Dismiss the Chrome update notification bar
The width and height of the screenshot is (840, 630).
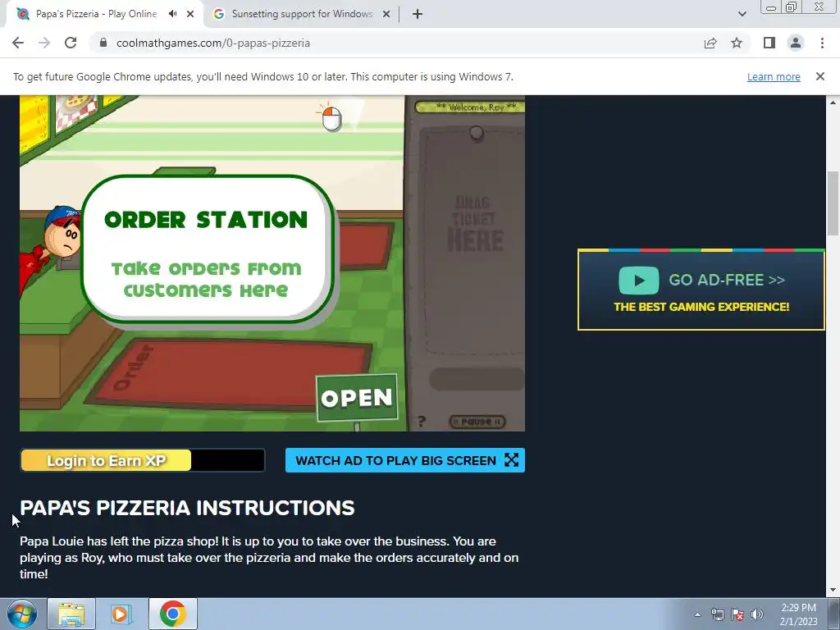(820, 76)
